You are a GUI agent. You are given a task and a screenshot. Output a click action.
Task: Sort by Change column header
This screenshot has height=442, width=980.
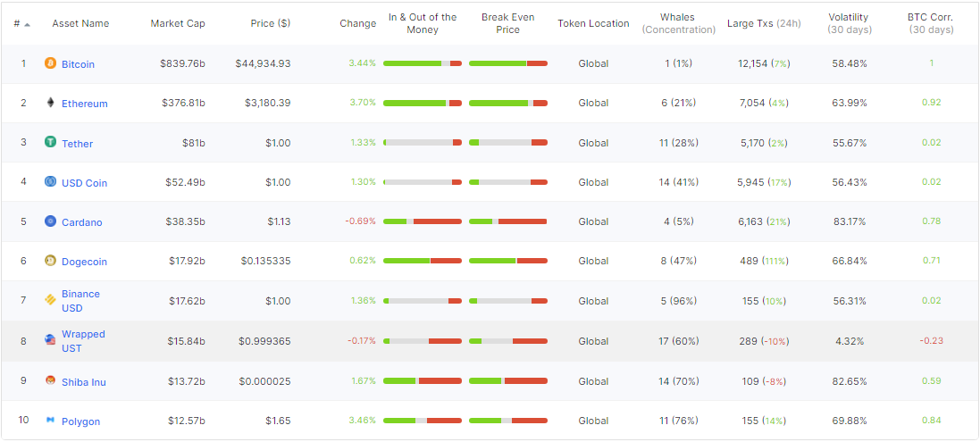(358, 23)
